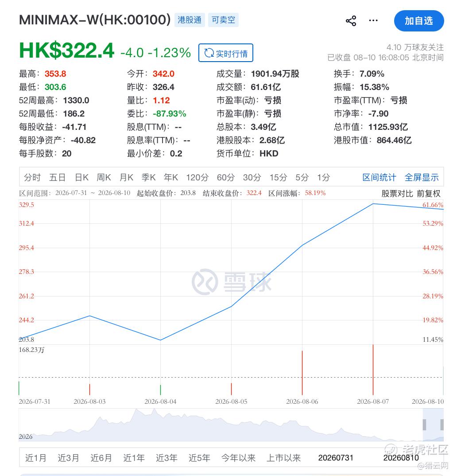Switch to the 月K chart tab
Screen dimensions: 457x476
(126, 177)
